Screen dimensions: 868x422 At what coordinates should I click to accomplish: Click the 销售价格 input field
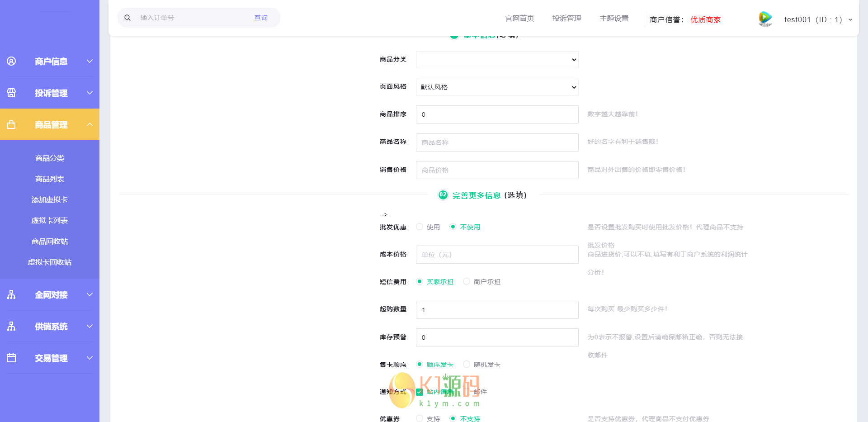(497, 170)
